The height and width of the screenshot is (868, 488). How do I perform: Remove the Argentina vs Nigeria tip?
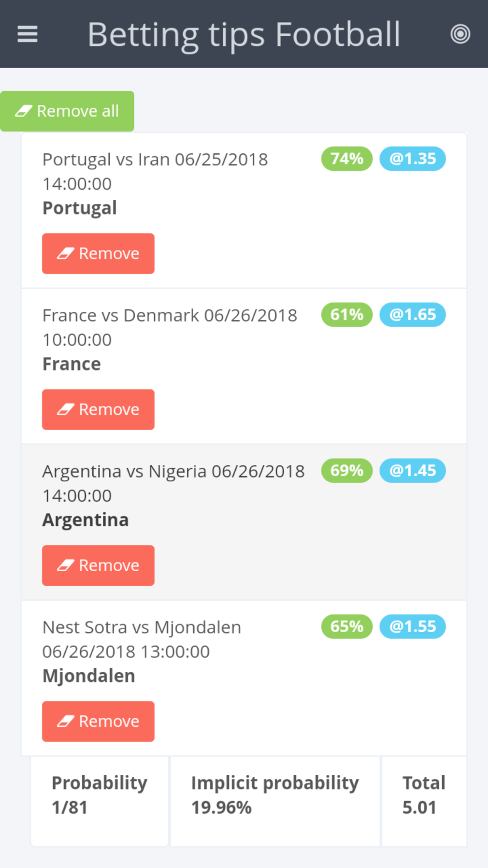98,565
